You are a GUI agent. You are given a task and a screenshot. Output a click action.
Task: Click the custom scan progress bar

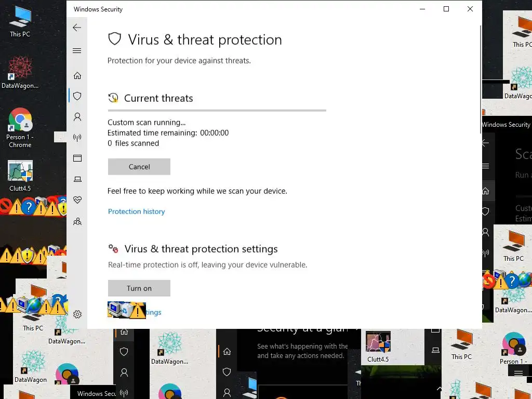click(x=217, y=110)
